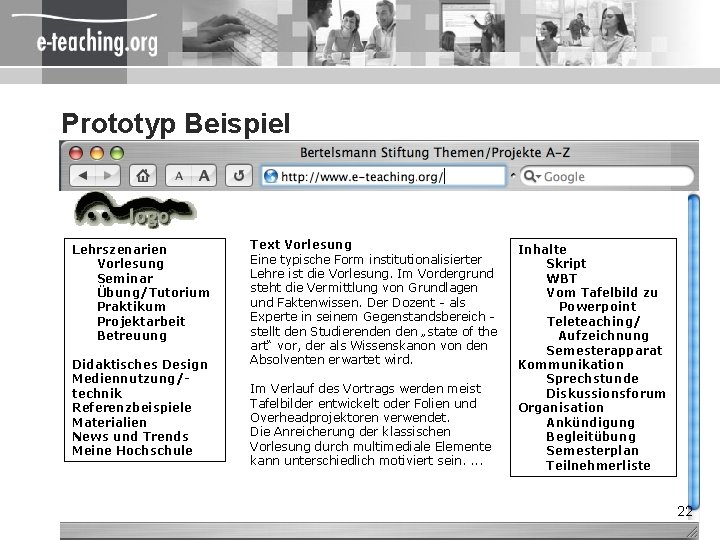Select Vorlesung in left menu
This screenshot has height=540, width=720.
tap(130, 264)
